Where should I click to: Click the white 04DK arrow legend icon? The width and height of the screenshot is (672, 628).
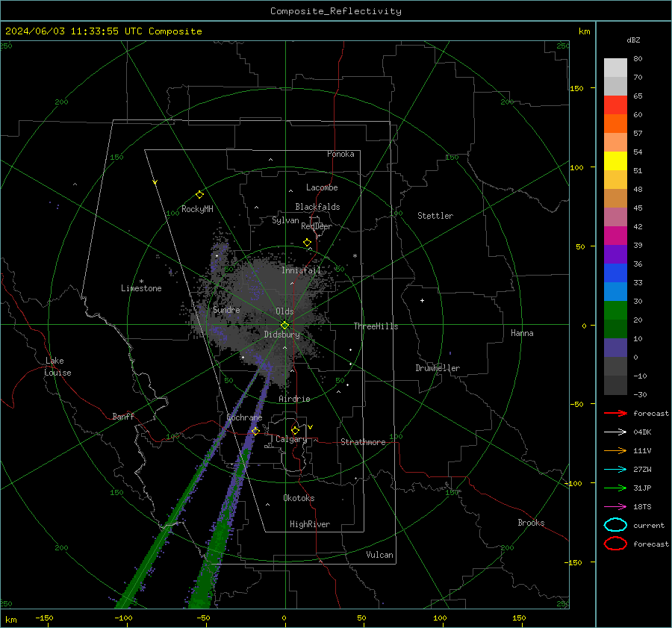click(x=615, y=432)
